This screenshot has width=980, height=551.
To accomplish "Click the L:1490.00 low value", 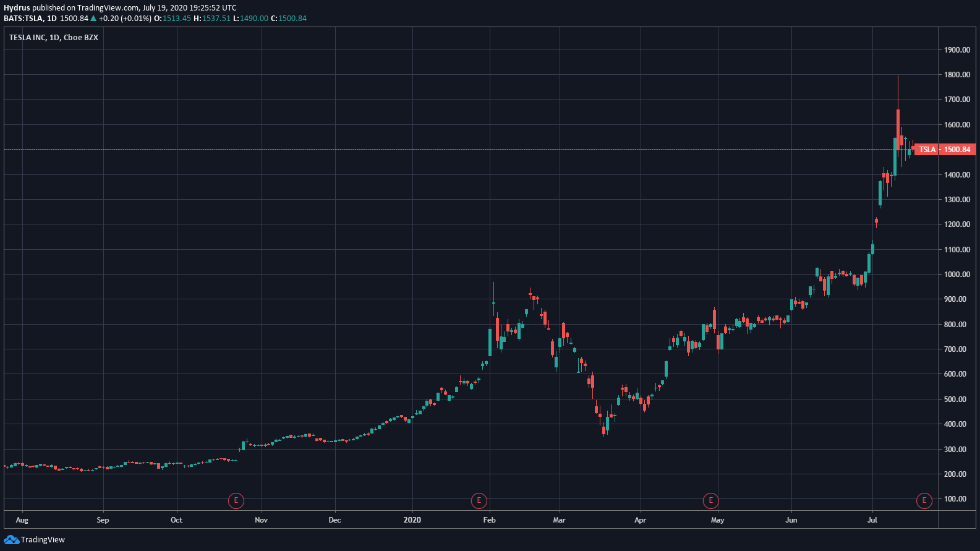I will pyautogui.click(x=251, y=19).
